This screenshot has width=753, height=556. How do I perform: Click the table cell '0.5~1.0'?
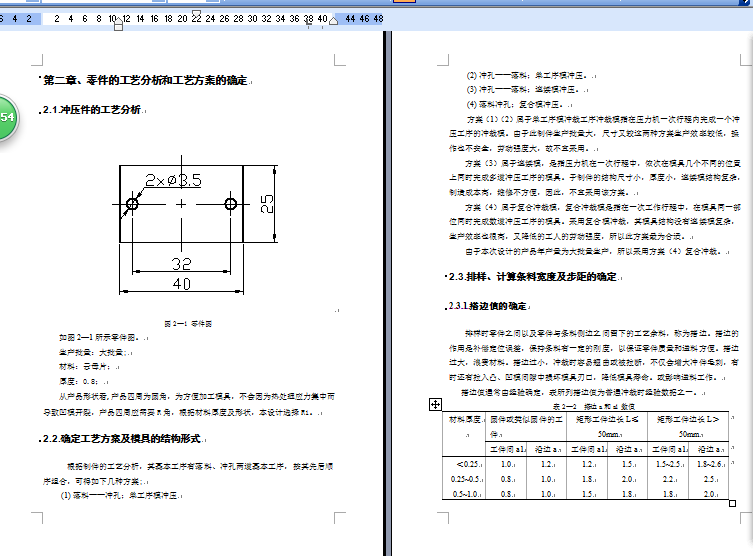[x=465, y=494]
